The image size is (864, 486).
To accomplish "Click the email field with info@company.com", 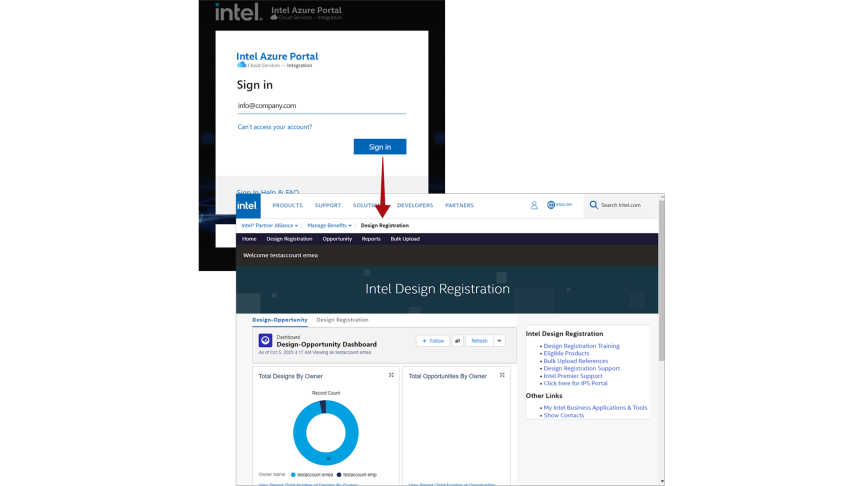I will pyautogui.click(x=322, y=106).
